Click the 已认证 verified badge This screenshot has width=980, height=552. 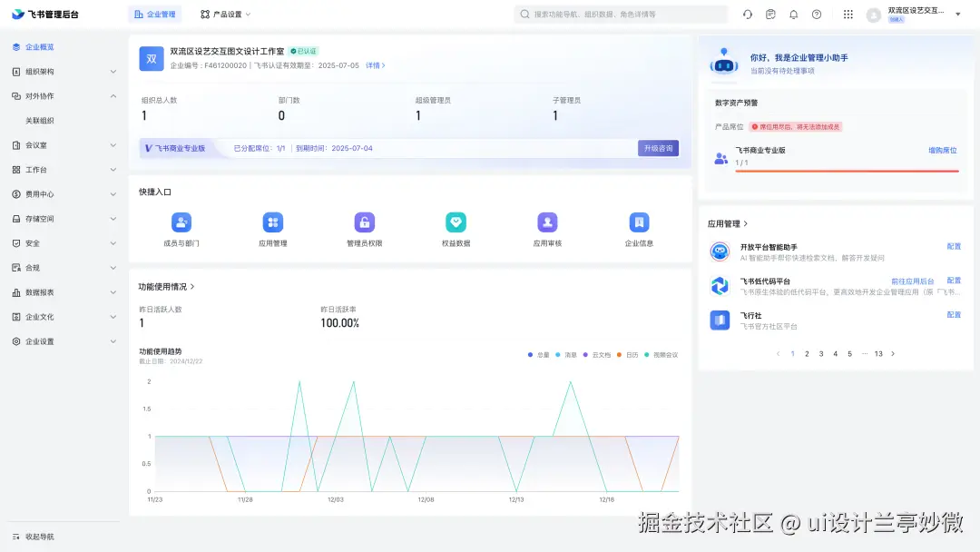[304, 51]
